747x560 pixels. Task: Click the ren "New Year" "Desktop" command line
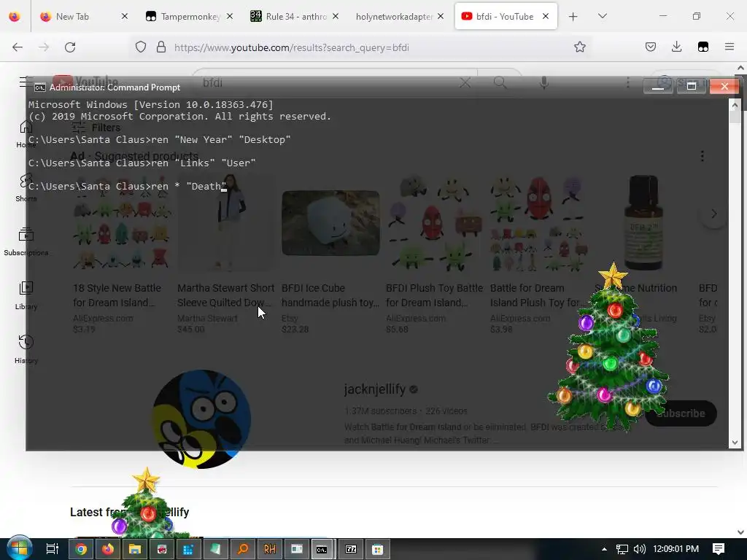(x=159, y=140)
